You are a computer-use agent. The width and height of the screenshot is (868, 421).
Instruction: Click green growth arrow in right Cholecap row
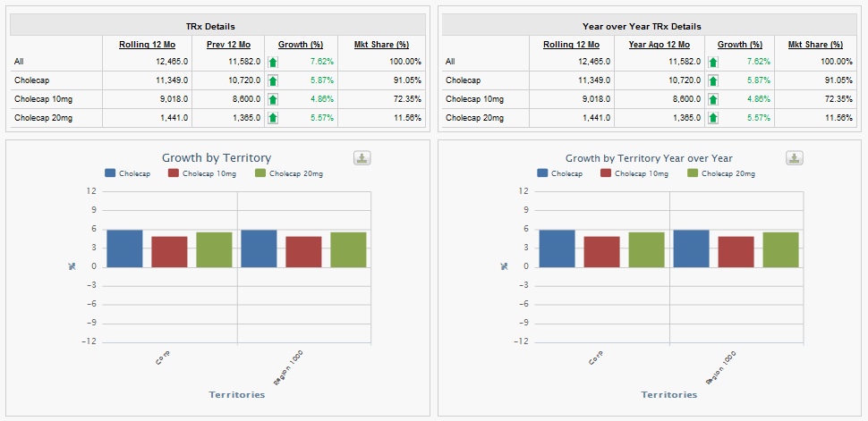[713, 80]
